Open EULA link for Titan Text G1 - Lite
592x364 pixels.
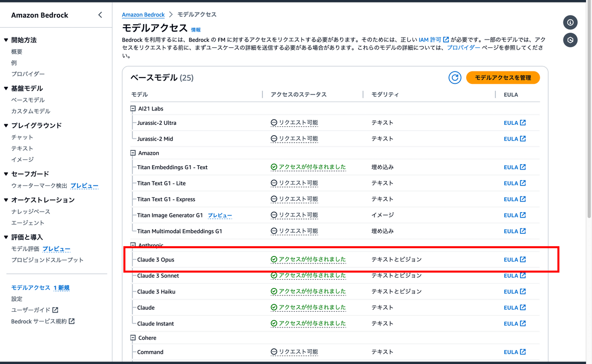[x=515, y=183]
